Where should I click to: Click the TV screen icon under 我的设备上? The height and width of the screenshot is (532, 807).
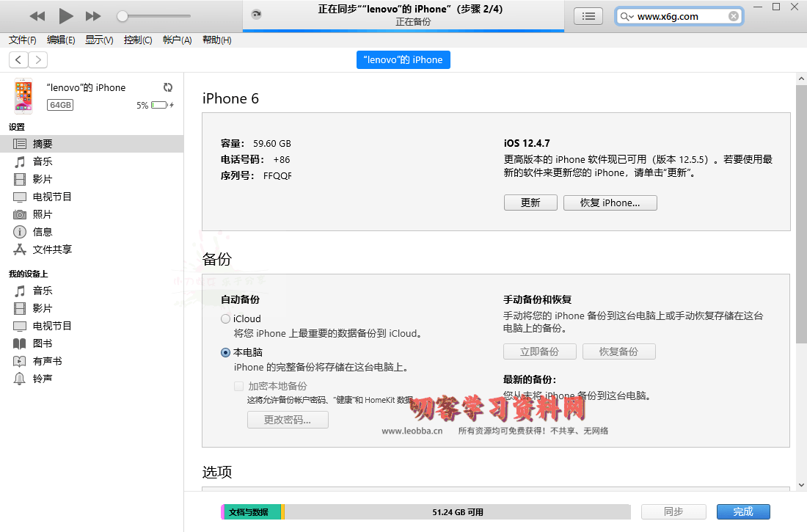pyautogui.click(x=20, y=326)
